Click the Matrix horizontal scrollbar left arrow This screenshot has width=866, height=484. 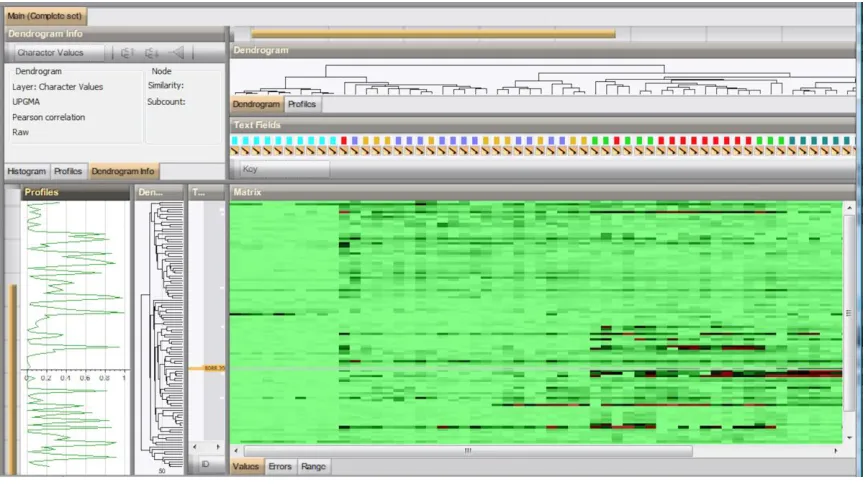tap(236, 451)
